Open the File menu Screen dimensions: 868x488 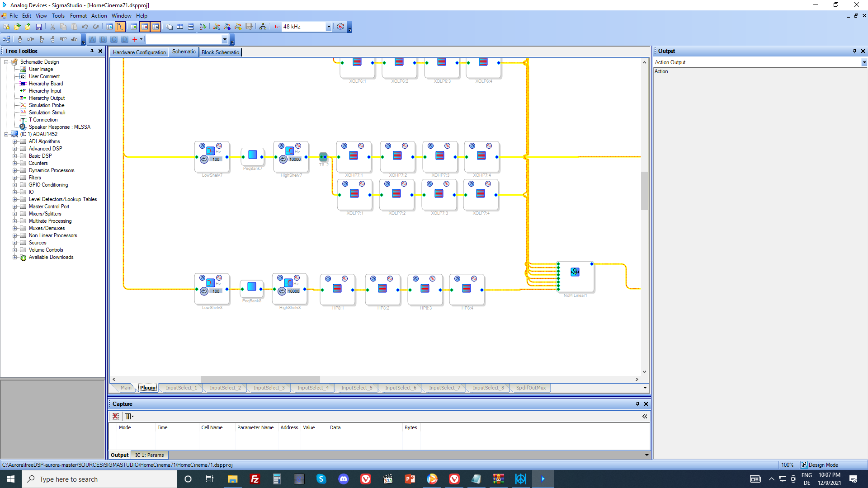click(14, 15)
